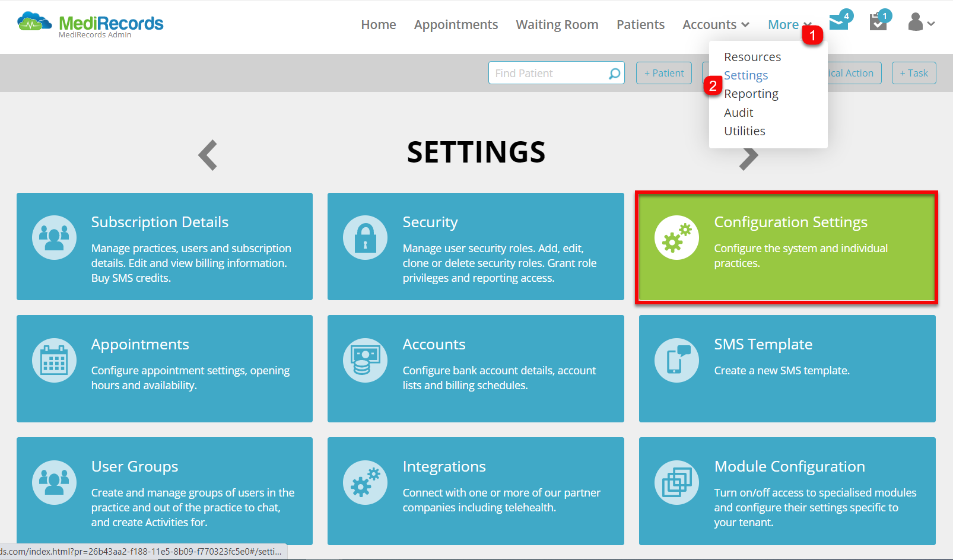Open the user profile avatar icon
Screen dimensions: 953x560
point(916,23)
